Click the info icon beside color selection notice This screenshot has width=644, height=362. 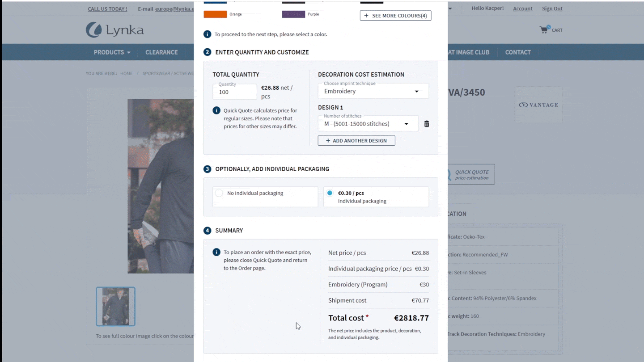point(208,34)
